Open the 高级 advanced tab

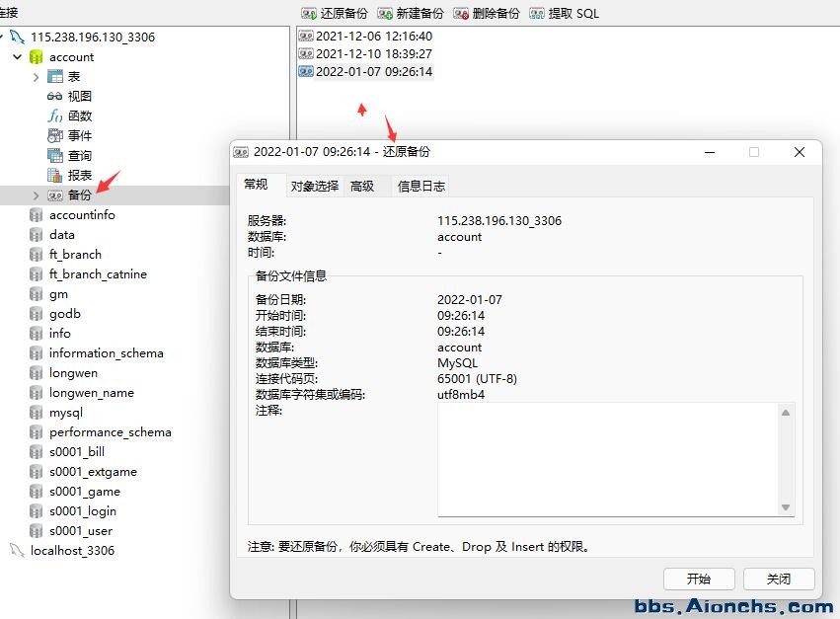point(362,186)
